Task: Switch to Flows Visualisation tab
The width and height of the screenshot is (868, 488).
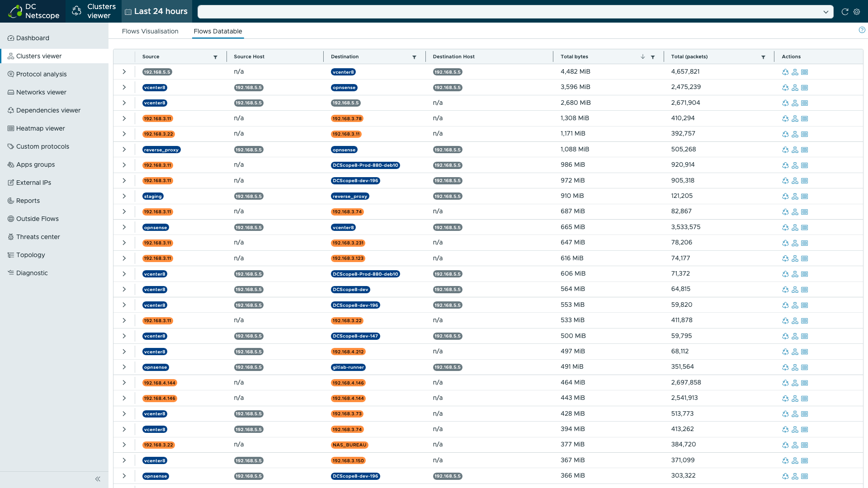Action: pos(150,31)
